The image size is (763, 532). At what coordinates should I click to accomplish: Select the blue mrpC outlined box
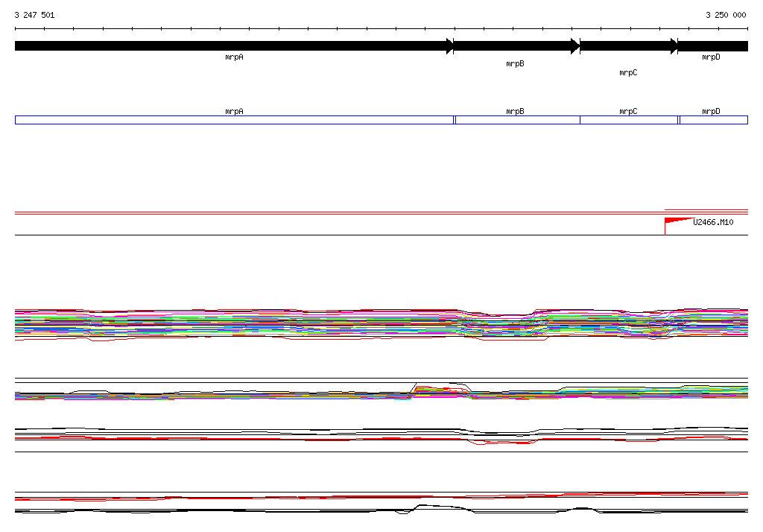coord(629,120)
